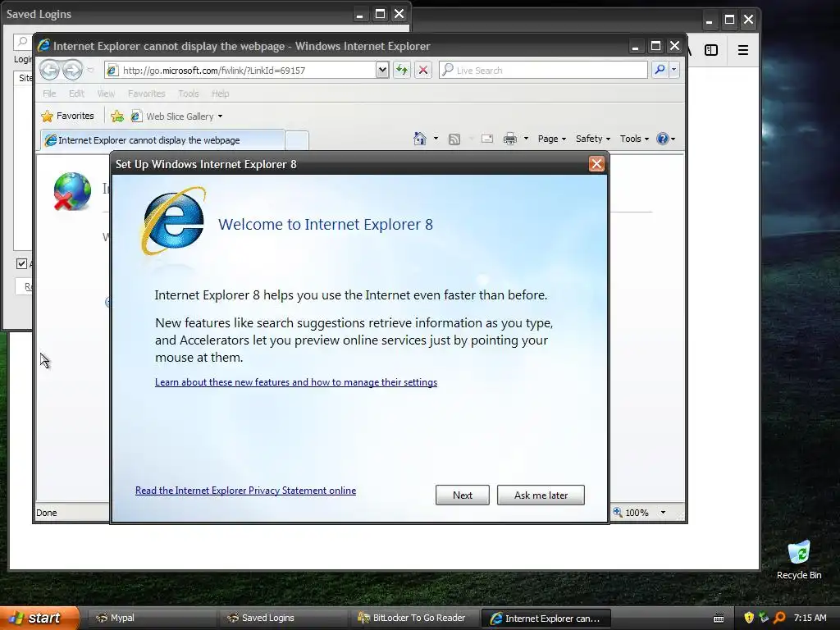Image resolution: width=840 pixels, height=630 pixels.
Task: Click the Home icon in command bar
Action: pyautogui.click(x=419, y=139)
